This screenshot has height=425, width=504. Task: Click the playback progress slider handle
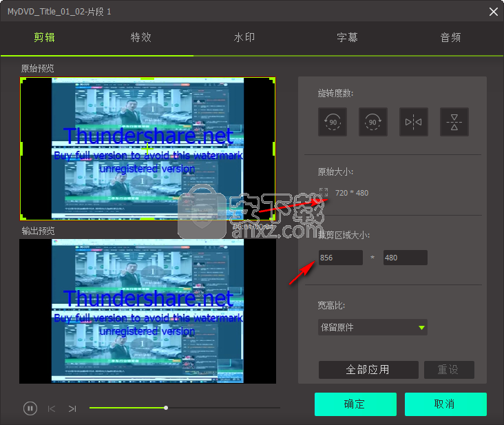(166, 408)
